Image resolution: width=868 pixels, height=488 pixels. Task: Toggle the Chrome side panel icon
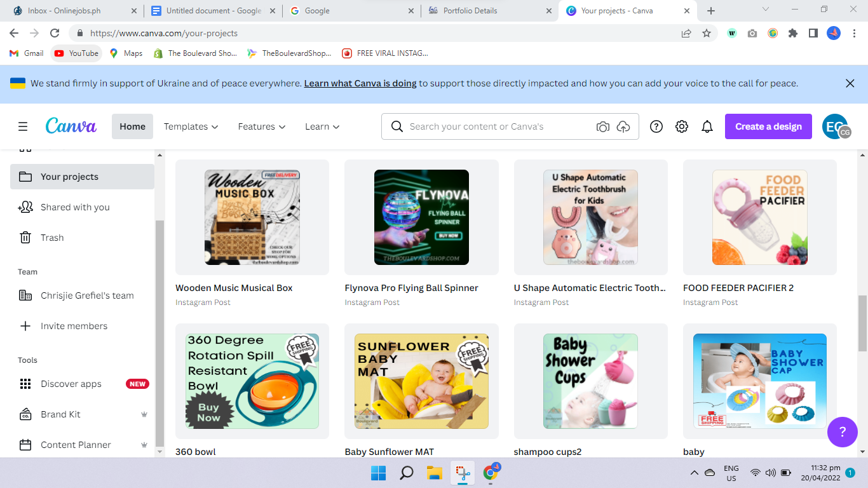point(813,33)
